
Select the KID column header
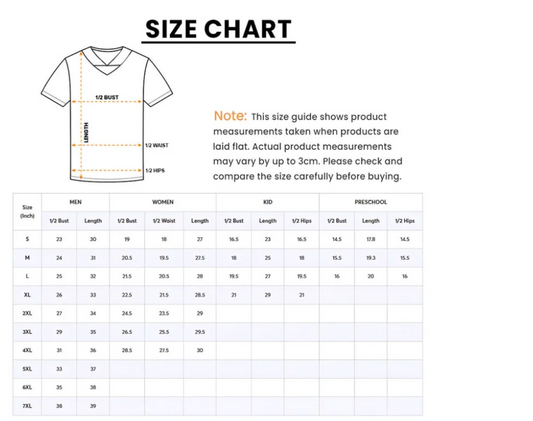[x=268, y=202]
